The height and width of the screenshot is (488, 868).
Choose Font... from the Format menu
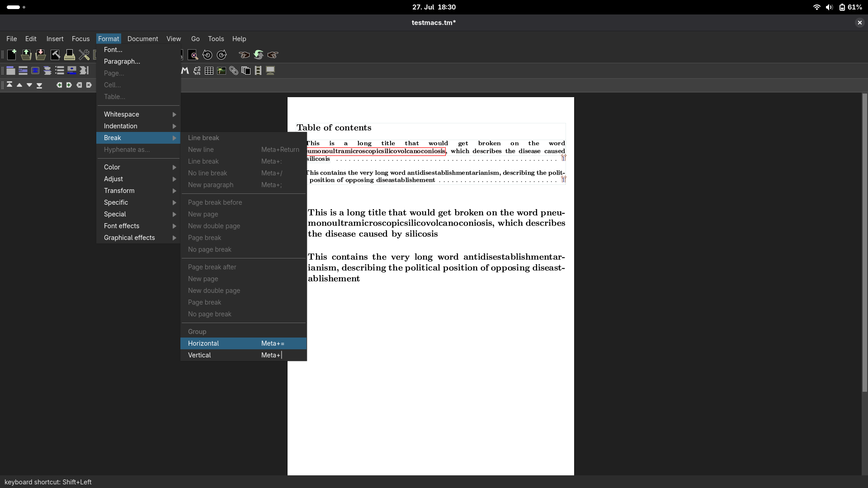click(x=138, y=50)
